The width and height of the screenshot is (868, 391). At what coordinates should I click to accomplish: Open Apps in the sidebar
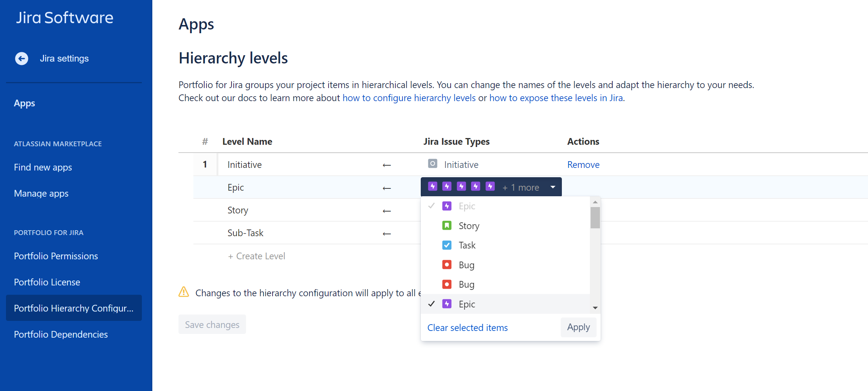[x=24, y=103]
